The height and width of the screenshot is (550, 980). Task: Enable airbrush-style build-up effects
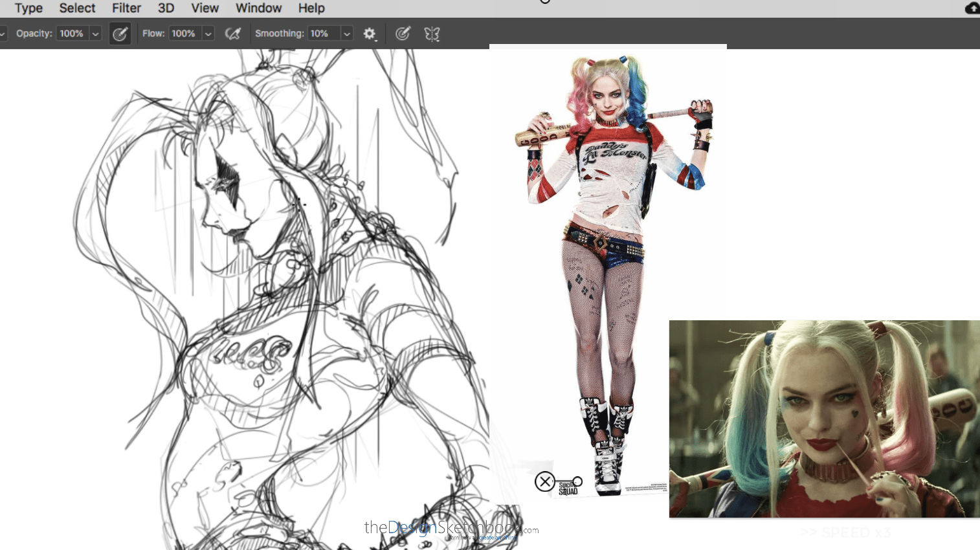click(232, 34)
